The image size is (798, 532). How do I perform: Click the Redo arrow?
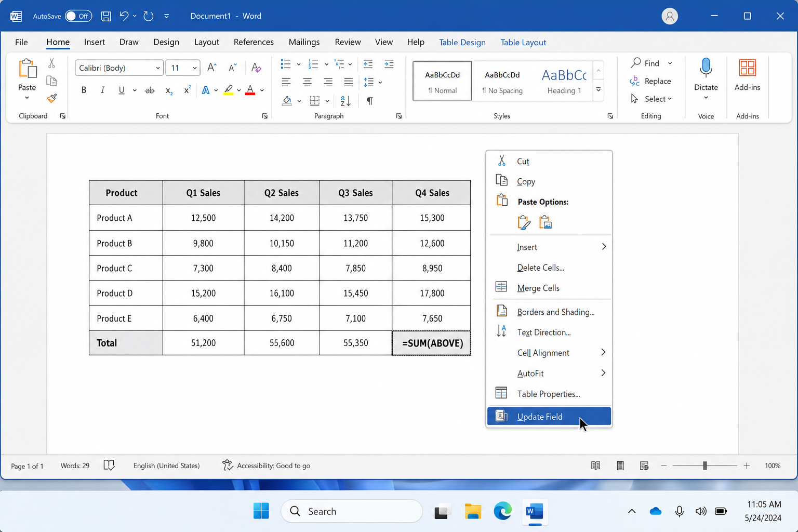pos(149,16)
